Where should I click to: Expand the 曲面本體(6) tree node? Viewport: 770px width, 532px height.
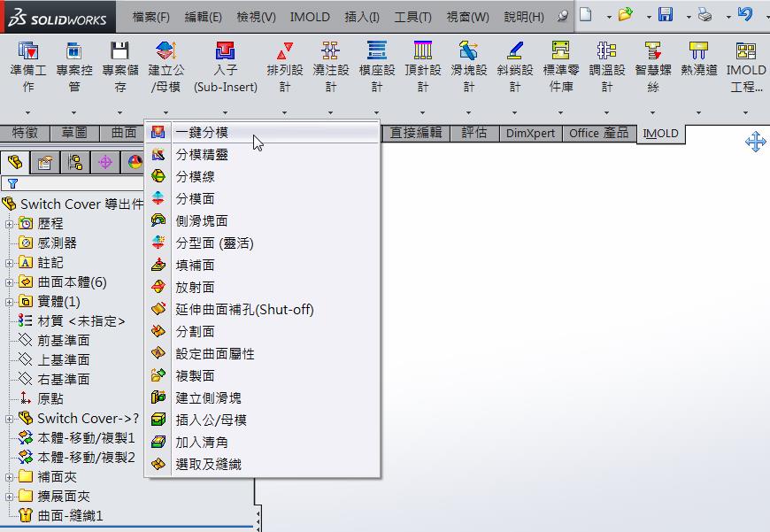click(10, 282)
